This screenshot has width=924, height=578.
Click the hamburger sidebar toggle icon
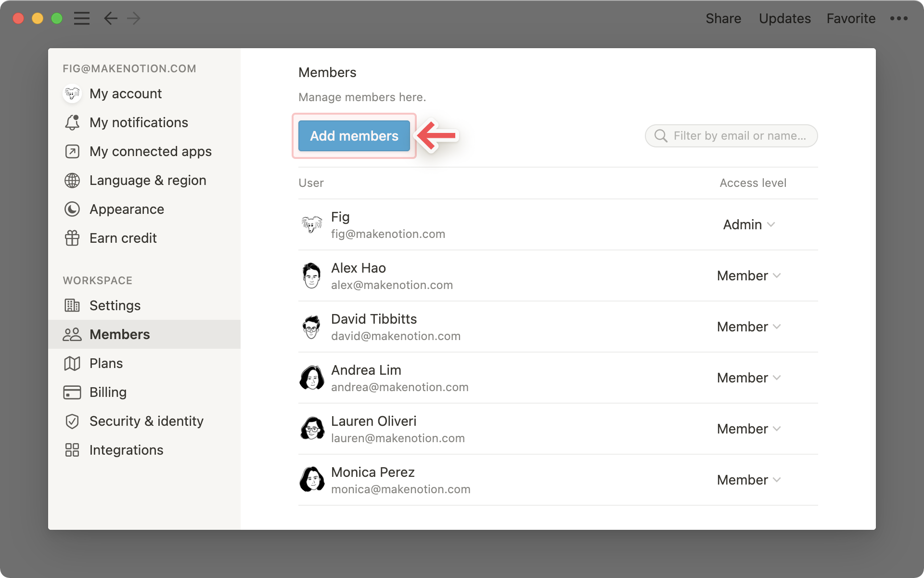[82, 18]
